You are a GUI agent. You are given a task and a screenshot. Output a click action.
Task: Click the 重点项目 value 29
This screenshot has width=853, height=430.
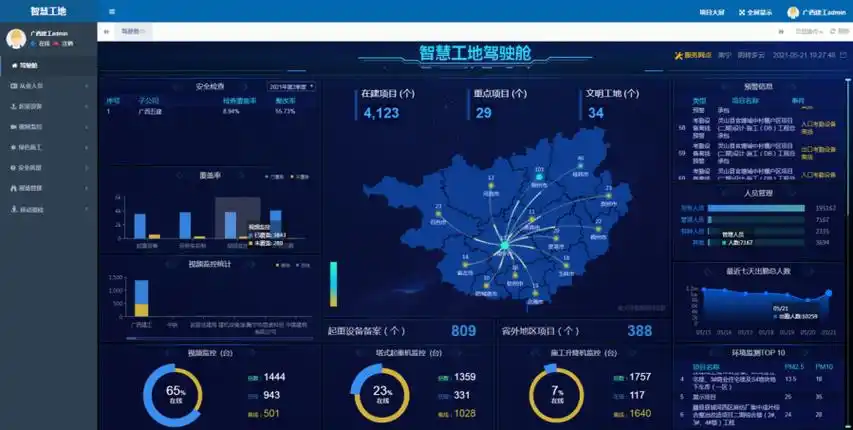484,113
